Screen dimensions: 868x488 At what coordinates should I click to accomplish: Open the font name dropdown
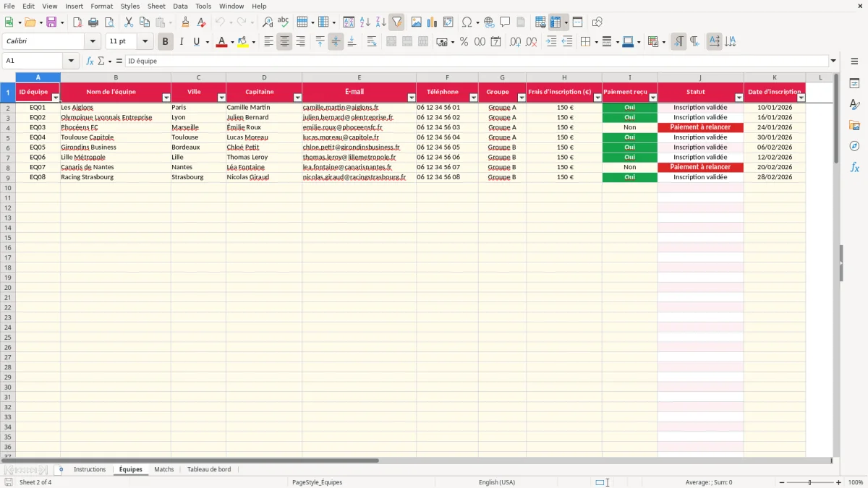(93, 42)
